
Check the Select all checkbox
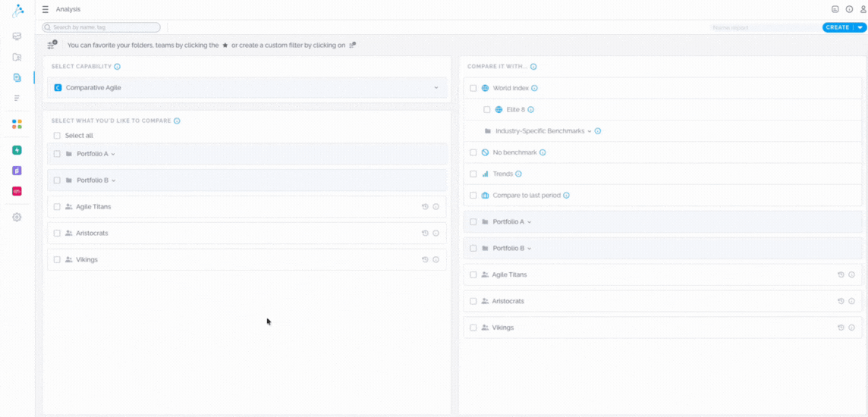pos(57,136)
